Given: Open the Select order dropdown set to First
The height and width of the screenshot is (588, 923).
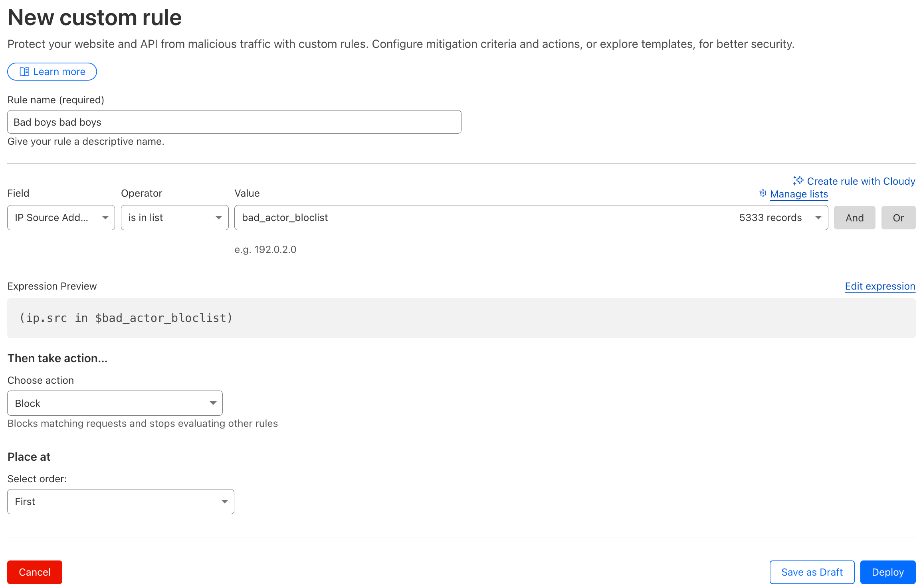Looking at the screenshot, I should pyautogui.click(x=121, y=502).
